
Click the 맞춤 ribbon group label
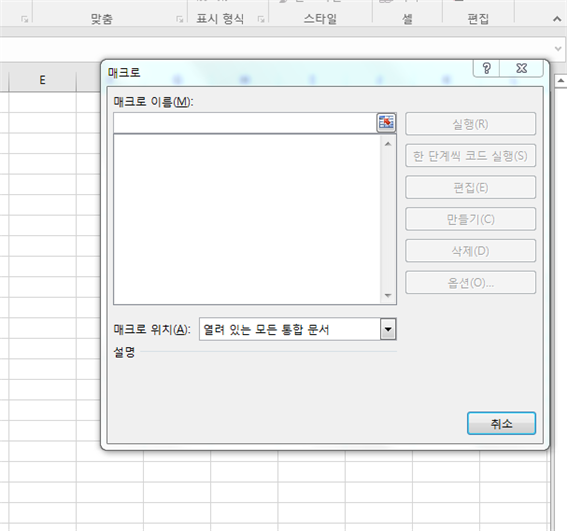pyautogui.click(x=102, y=18)
